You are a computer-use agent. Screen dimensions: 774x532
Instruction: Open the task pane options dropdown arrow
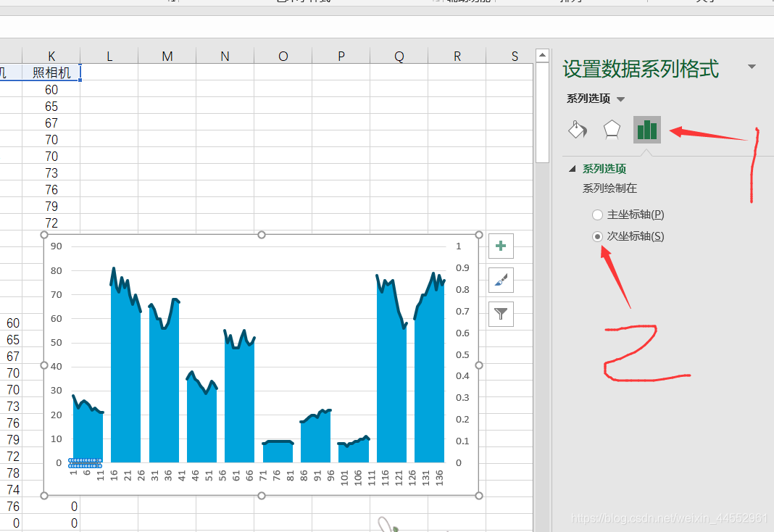pyautogui.click(x=752, y=67)
